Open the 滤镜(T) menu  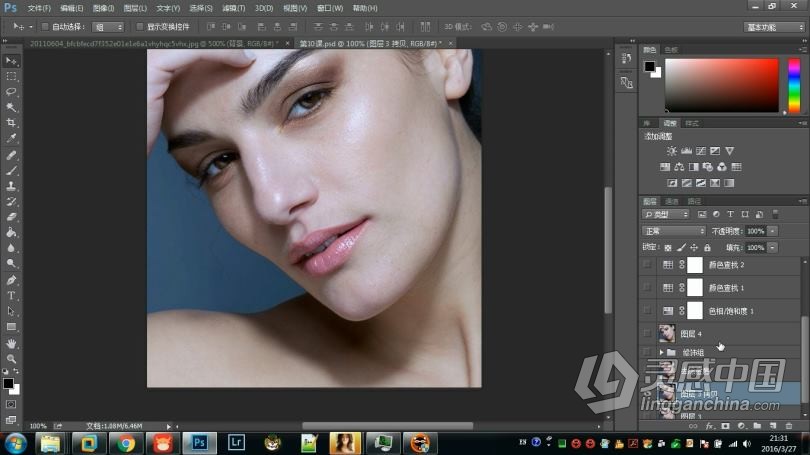[x=233, y=8]
